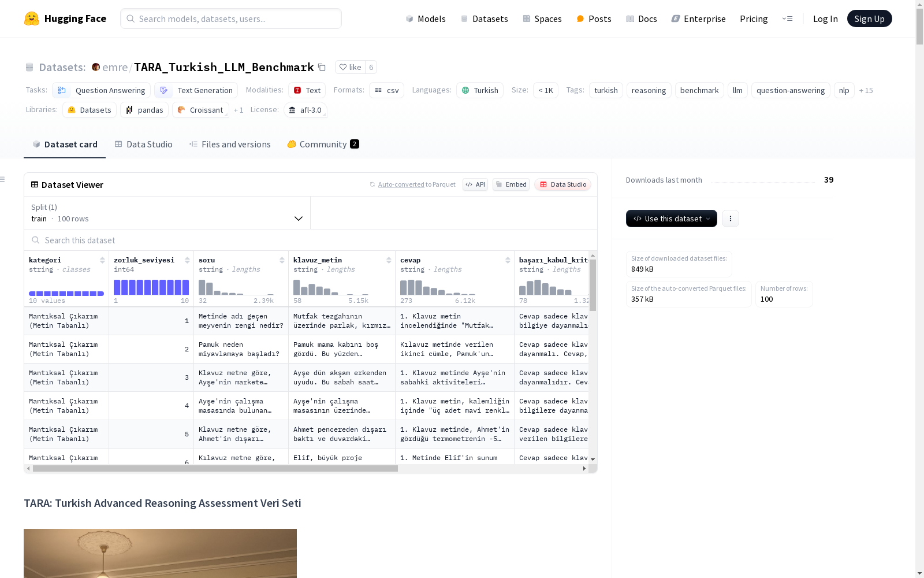Click the cevap lengths histogram
The image size is (924, 578).
click(x=438, y=287)
